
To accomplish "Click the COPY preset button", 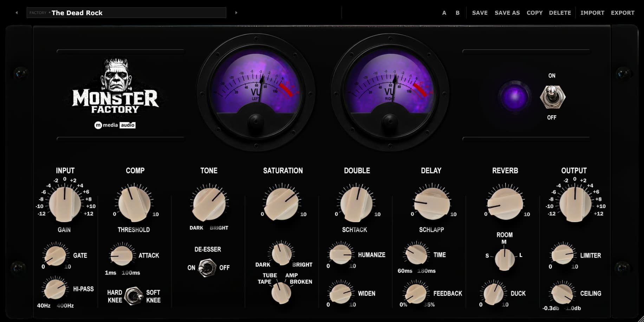I will [534, 13].
